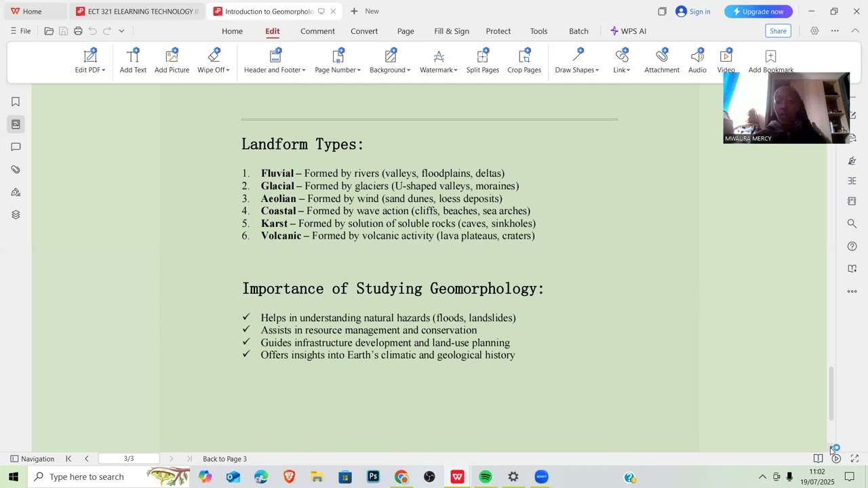This screenshot has width=868, height=488.
Task: Click the help icon in right sidebar
Action: [x=852, y=246]
